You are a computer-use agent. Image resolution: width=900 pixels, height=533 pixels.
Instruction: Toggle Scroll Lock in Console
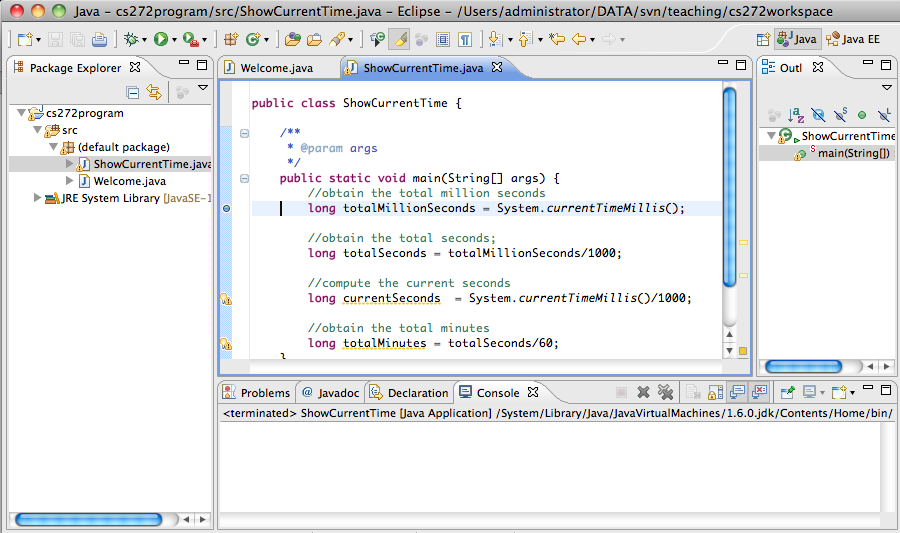[715, 392]
